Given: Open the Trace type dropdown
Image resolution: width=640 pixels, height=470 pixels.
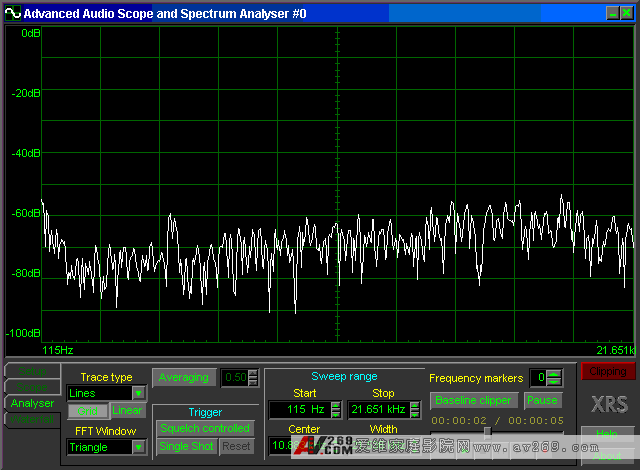Looking at the screenshot, I should click(138, 394).
